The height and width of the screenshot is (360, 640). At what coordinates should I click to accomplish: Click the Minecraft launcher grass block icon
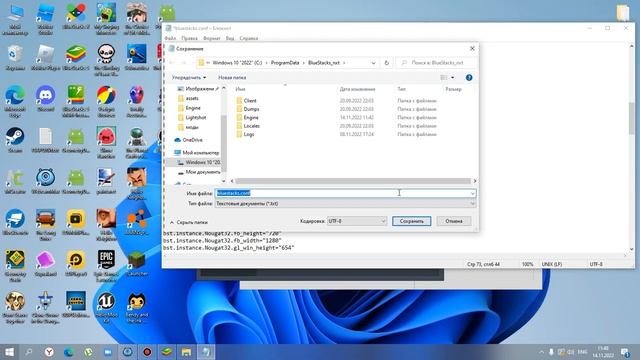pyautogui.click(x=137, y=263)
